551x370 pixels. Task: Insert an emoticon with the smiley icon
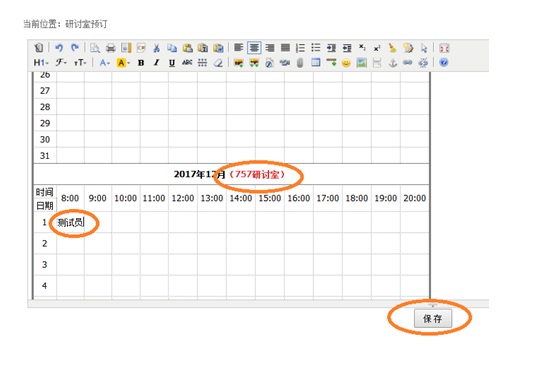pos(346,63)
